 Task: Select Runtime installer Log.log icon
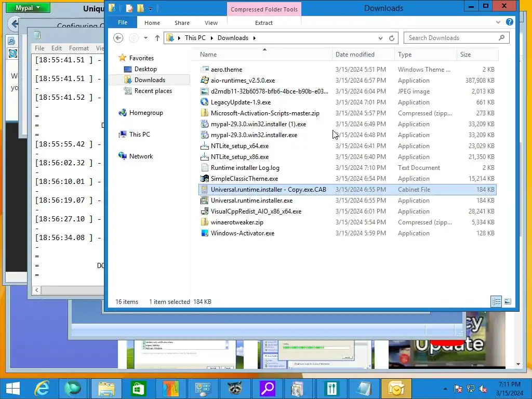click(x=205, y=168)
